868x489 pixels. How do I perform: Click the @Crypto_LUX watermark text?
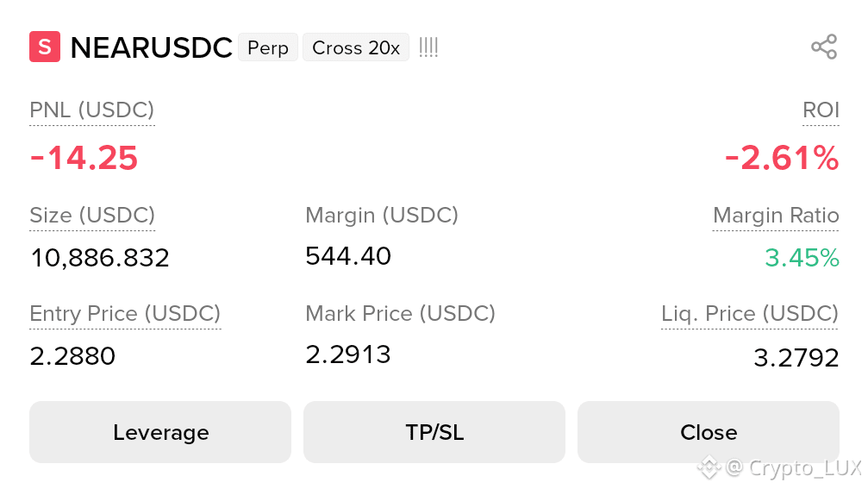pyautogui.click(x=794, y=468)
